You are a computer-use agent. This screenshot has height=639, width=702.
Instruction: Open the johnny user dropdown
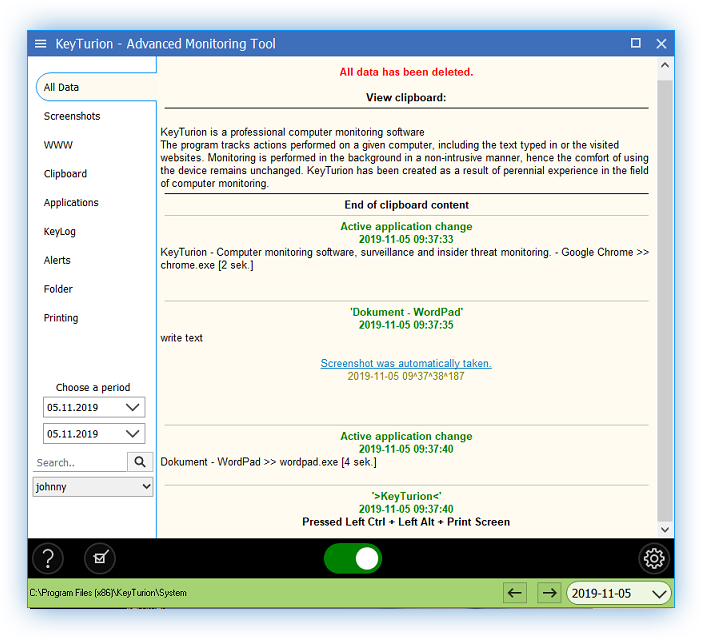point(93,487)
